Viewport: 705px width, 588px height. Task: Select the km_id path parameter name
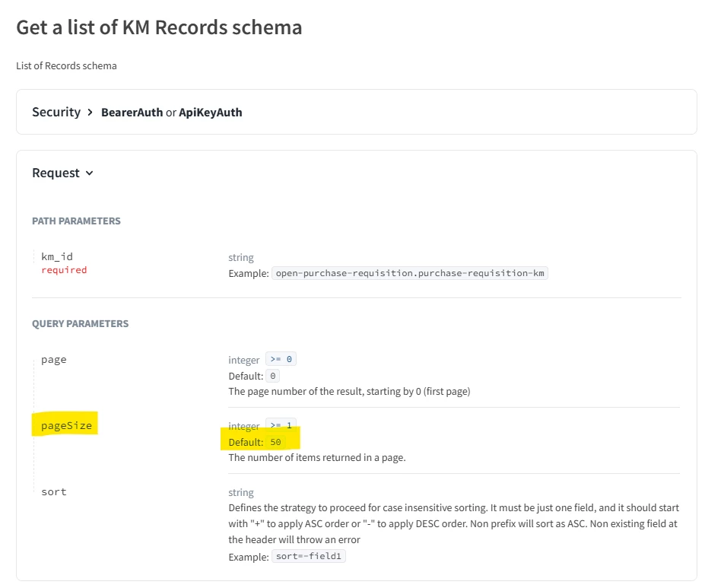[57, 257]
